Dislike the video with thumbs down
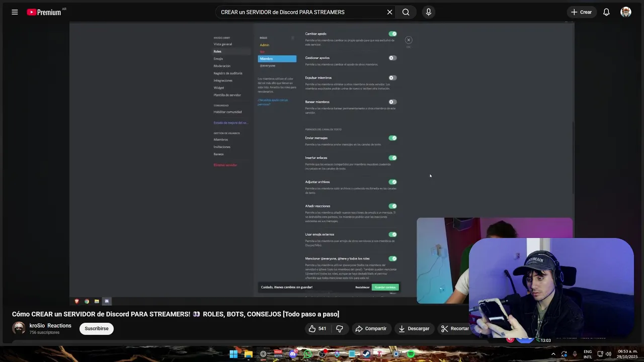 pyautogui.click(x=340, y=328)
